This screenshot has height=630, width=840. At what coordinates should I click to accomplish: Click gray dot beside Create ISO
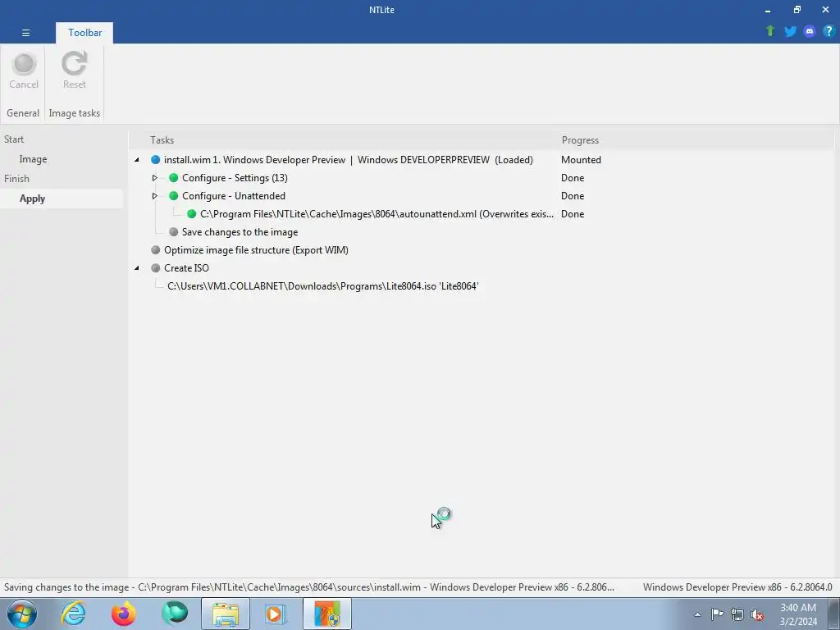(x=155, y=268)
